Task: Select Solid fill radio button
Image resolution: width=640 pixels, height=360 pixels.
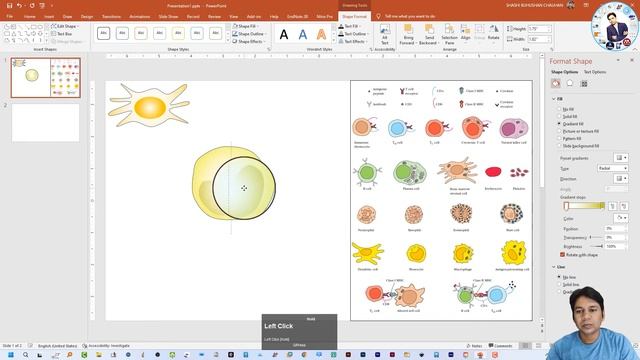Action: [x=560, y=116]
